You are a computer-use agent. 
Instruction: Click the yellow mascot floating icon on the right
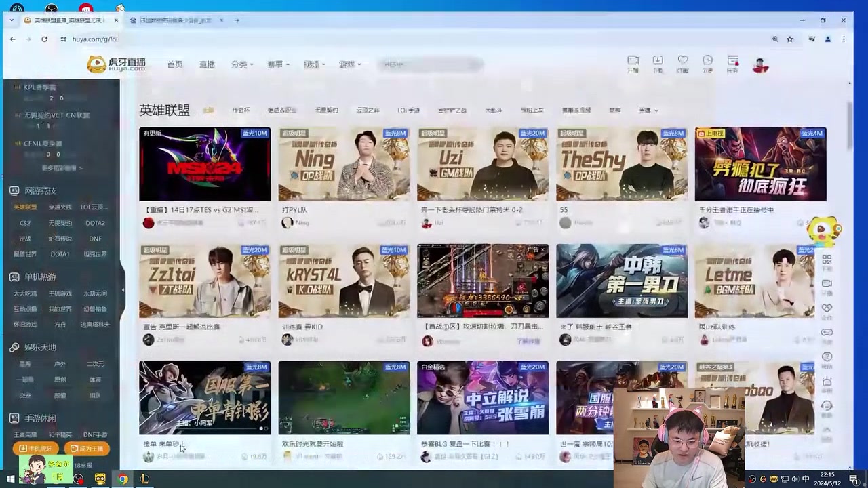pos(824,232)
